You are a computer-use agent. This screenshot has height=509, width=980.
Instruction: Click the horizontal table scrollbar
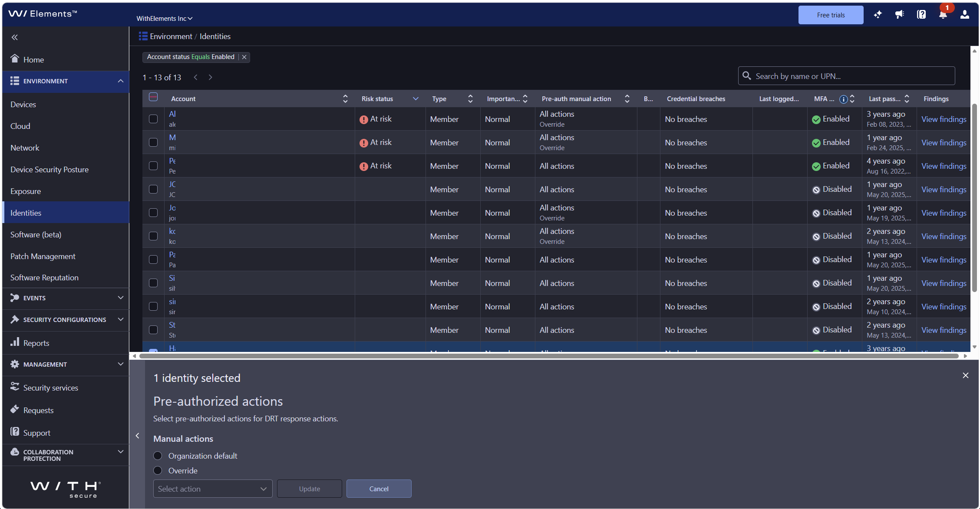click(549, 356)
